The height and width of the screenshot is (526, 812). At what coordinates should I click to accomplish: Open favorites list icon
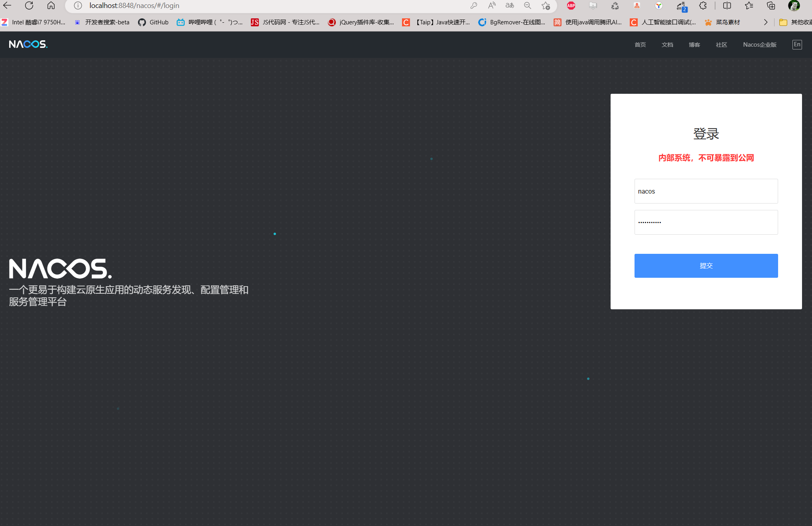click(749, 6)
